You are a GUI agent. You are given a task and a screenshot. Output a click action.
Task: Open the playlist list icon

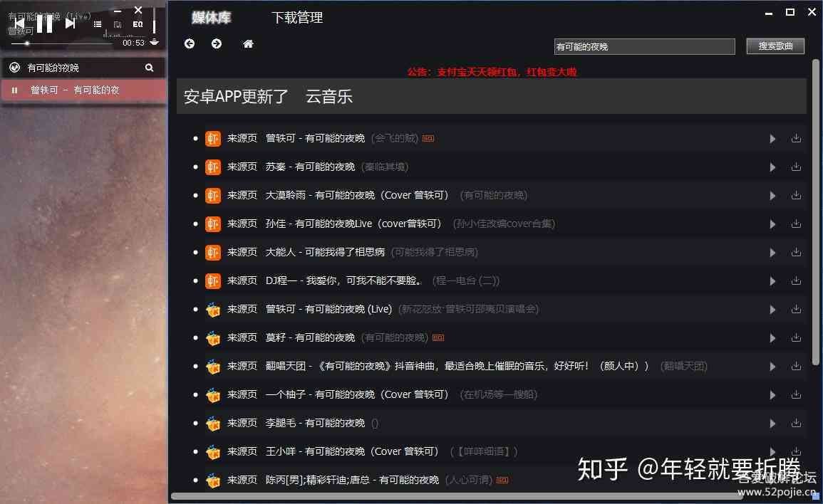pos(98,24)
